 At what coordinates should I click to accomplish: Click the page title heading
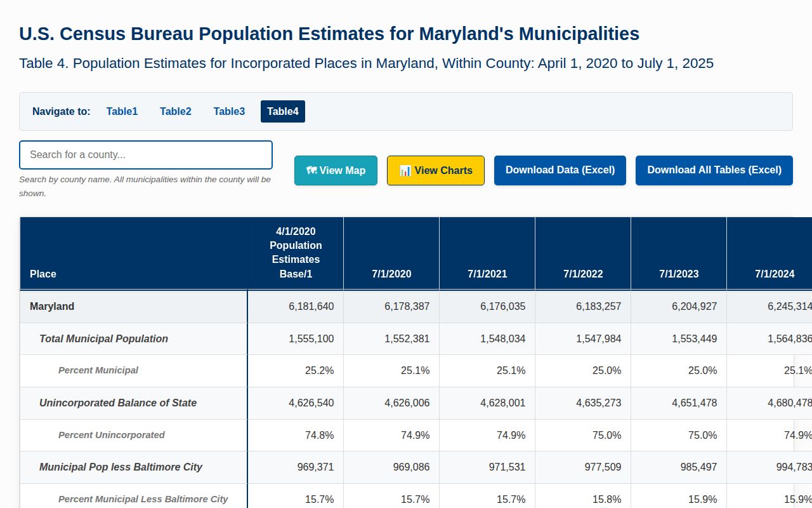pos(329,34)
